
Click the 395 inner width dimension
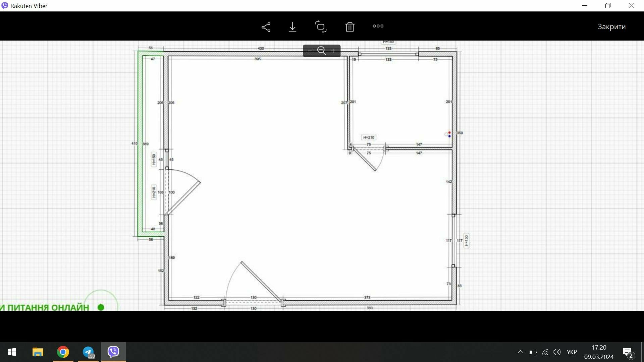[x=258, y=59]
